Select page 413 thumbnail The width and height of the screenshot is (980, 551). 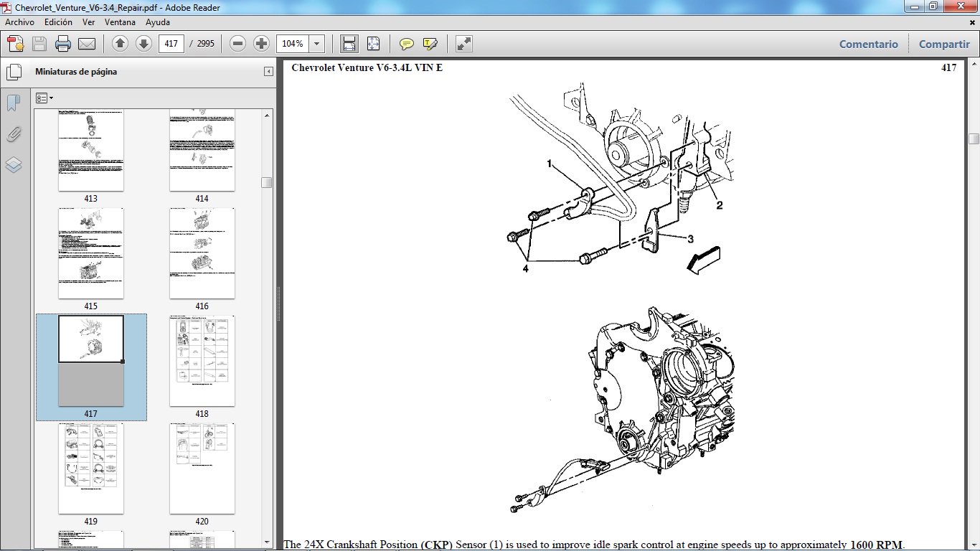pos(91,151)
